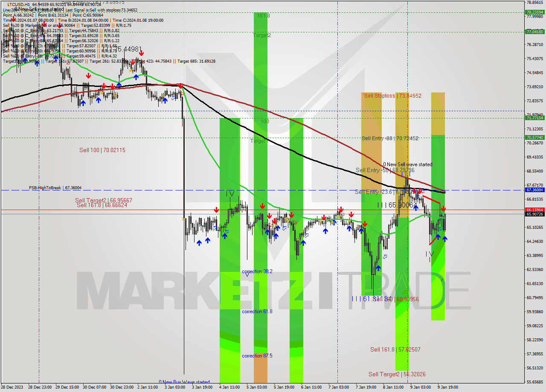Screen dimensions: 546x392
Task: Click the 'Sell Target2 | 56.32026' label
Action: [397, 374]
